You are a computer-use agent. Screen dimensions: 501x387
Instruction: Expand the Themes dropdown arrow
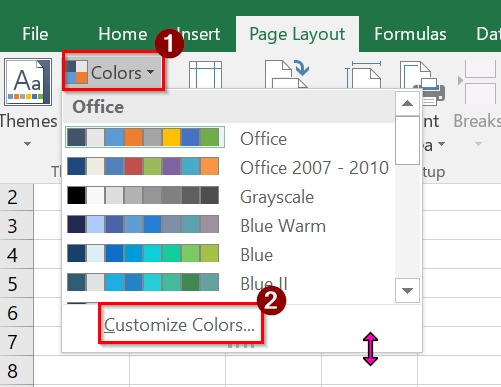coord(27,144)
